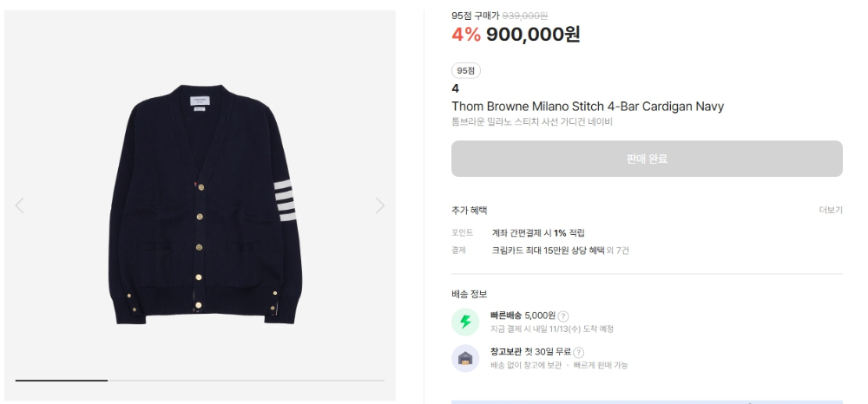
Task: Click 계좌 간편결제 시 1% 적립 benefit
Action: coord(538,232)
